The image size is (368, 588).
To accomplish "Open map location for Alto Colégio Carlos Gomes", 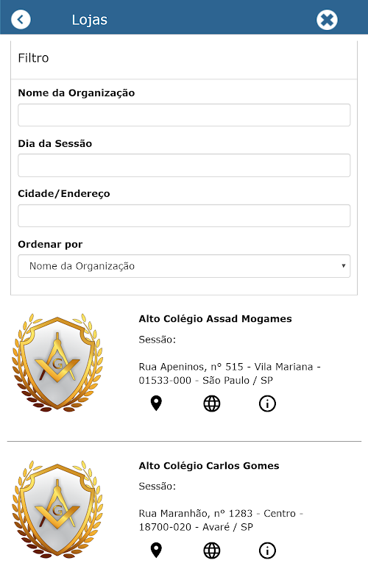I will pyautogui.click(x=156, y=551).
